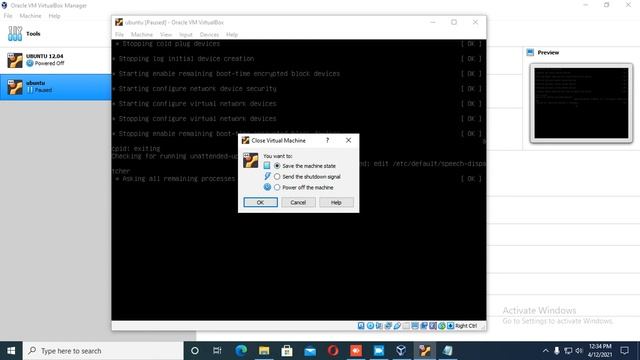
Task: Open Mail app from taskbar
Action: tap(310, 351)
